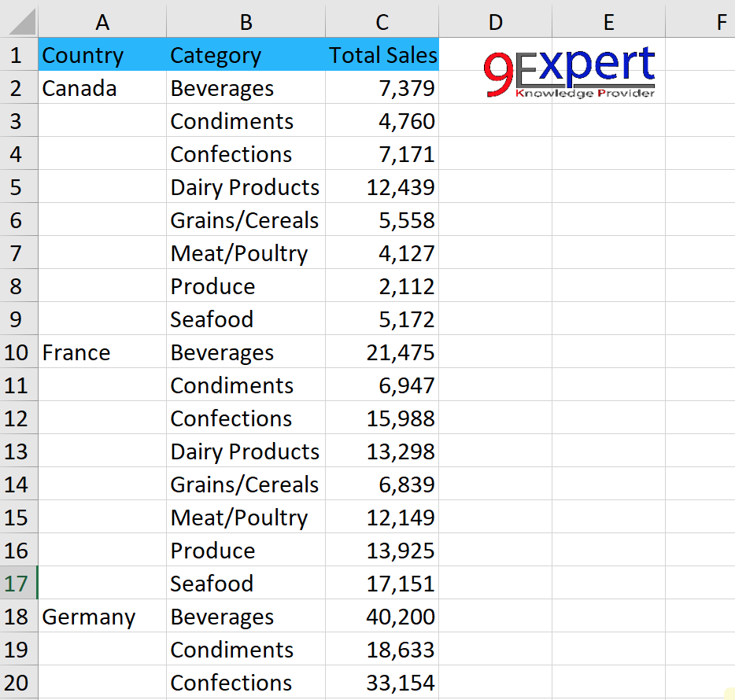Select the 9Expert logo image

(569, 72)
